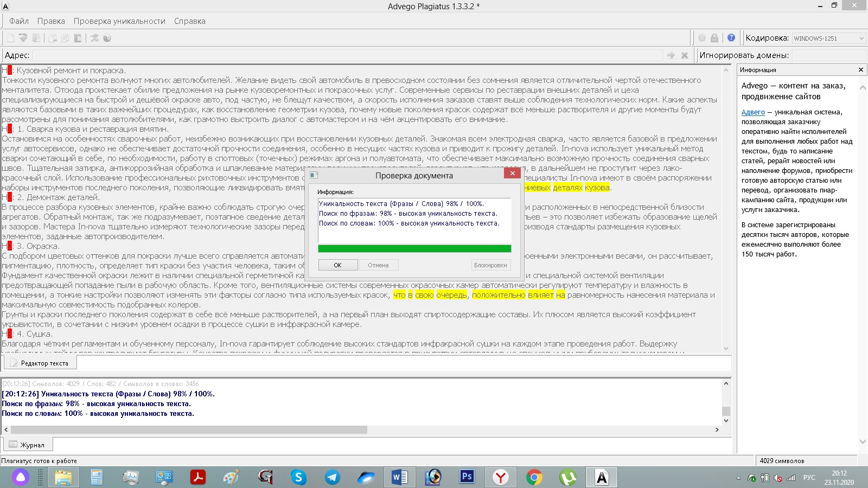868x488 pixels.
Task: Open Skype from the taskbar
Action: [x=298, y=477]
